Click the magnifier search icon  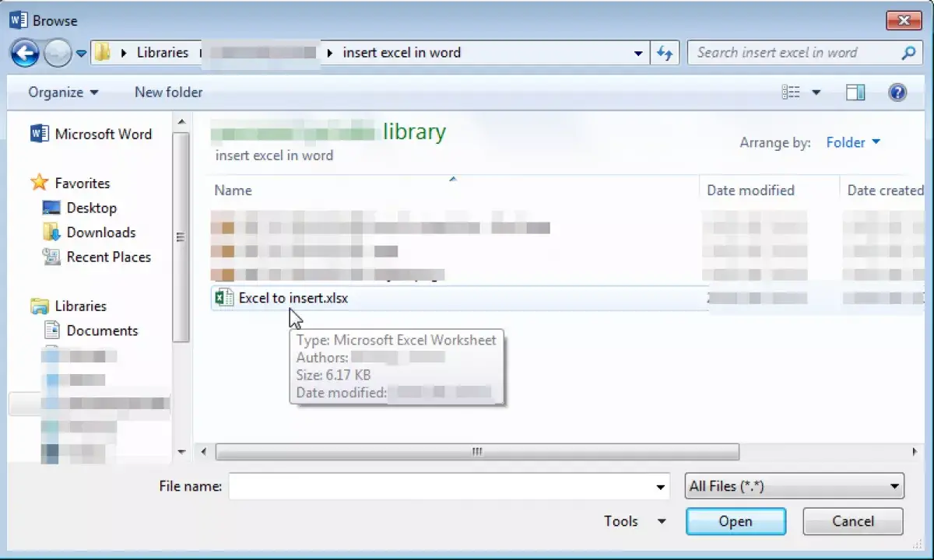click(908, 53)
